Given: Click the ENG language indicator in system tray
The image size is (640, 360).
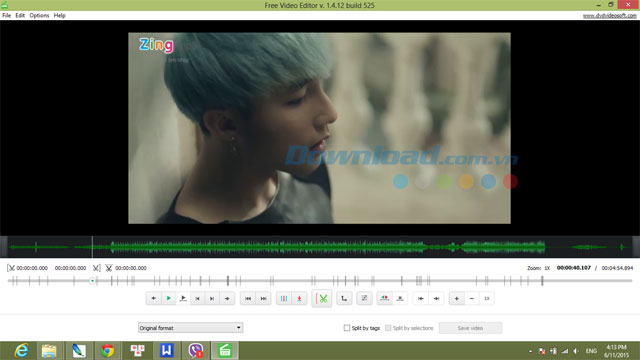Looking at the screenshot, I should pos(591,351).
